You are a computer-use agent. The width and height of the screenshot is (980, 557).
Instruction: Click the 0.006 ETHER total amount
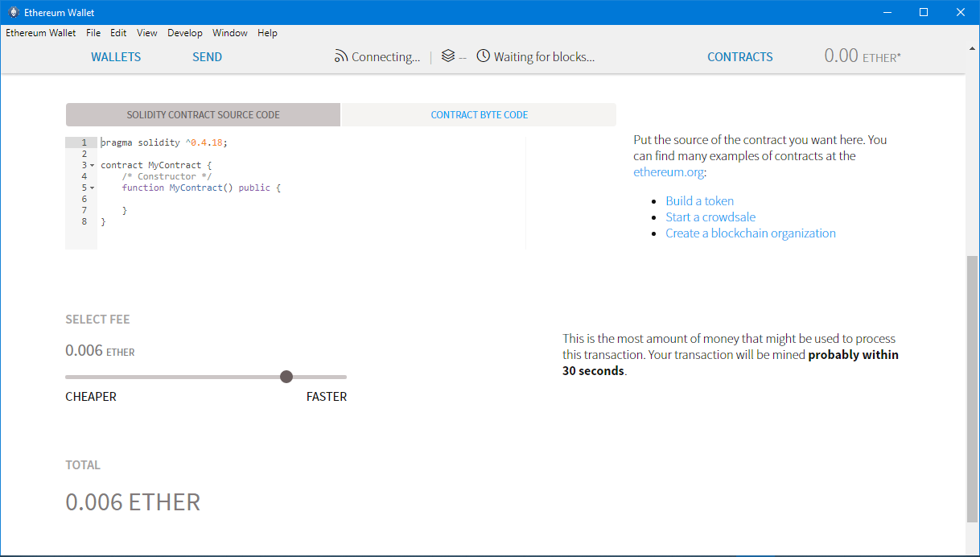pyautogui.click(x=133, y=502)
